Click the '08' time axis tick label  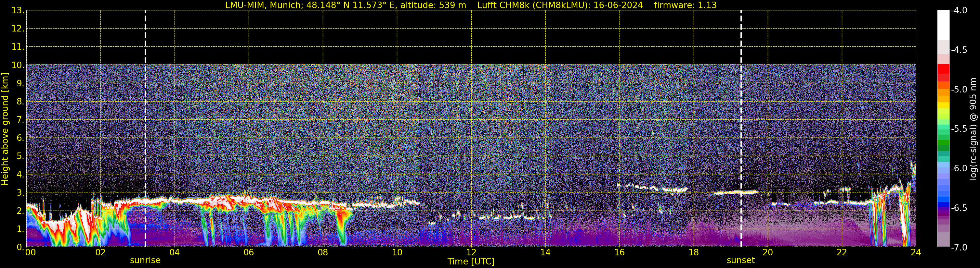click(323, 252)
